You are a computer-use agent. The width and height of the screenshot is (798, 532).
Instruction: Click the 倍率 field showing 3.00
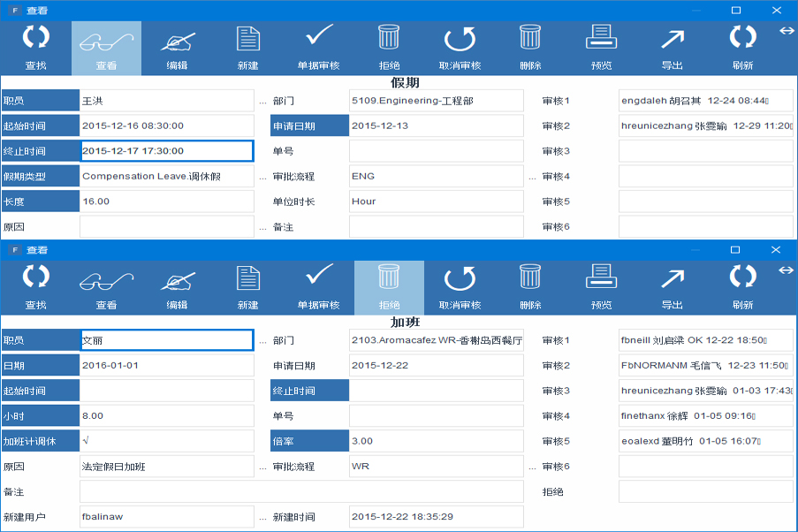tap(436, 441)
